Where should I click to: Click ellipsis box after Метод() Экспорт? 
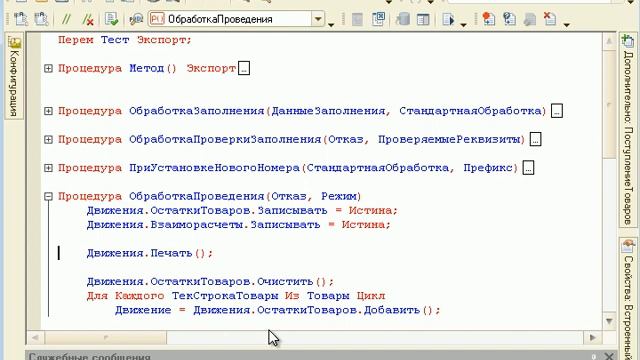244,68
